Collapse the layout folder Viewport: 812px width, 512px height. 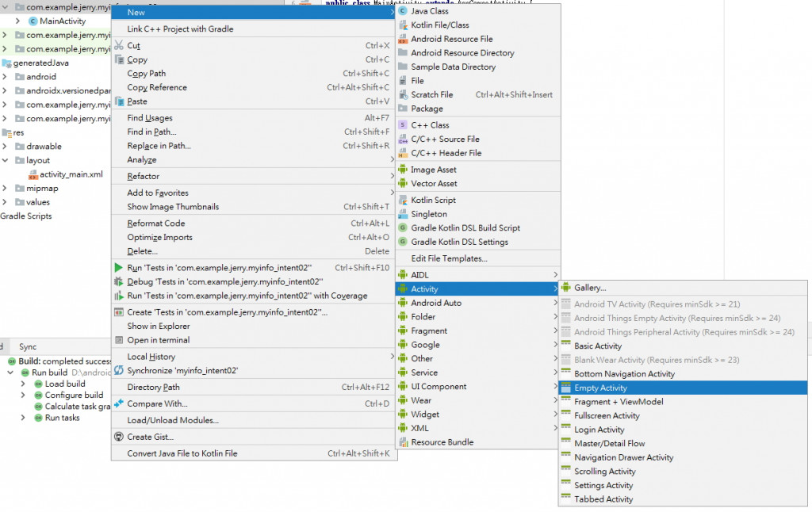[x=5, y=160]
